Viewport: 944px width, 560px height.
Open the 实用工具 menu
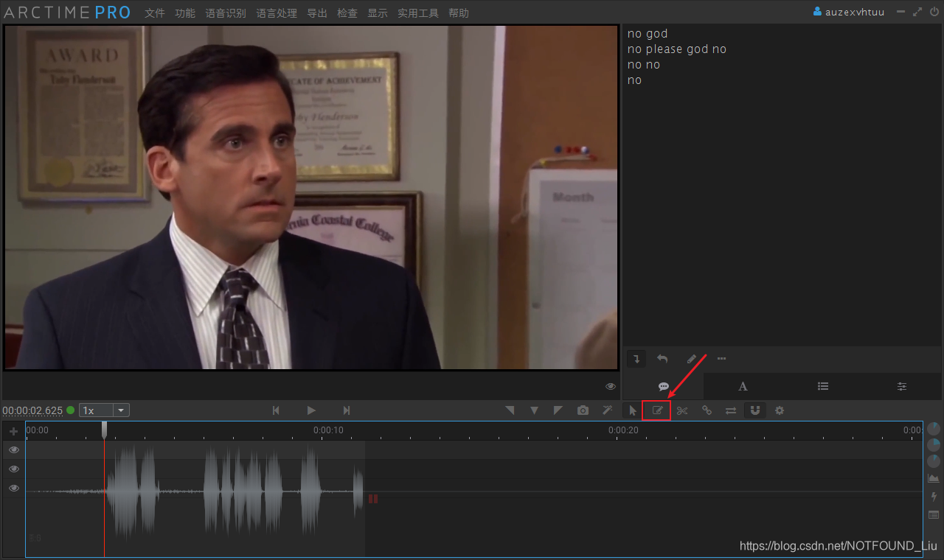click(418, 13)
